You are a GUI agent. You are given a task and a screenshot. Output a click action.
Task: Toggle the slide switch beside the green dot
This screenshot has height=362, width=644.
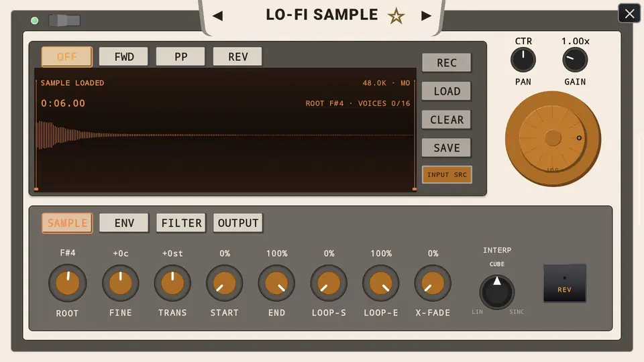pyautogui.click(x=64, y=20)
